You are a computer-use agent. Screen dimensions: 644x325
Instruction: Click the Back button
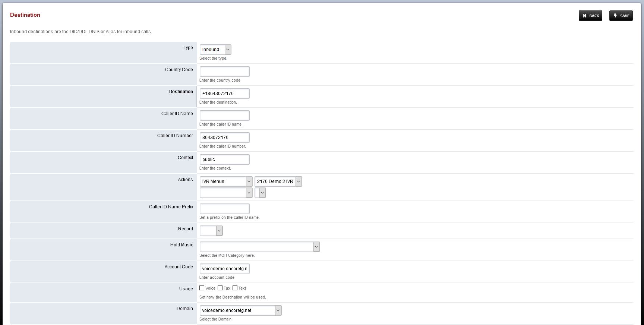tap(590, 16)
